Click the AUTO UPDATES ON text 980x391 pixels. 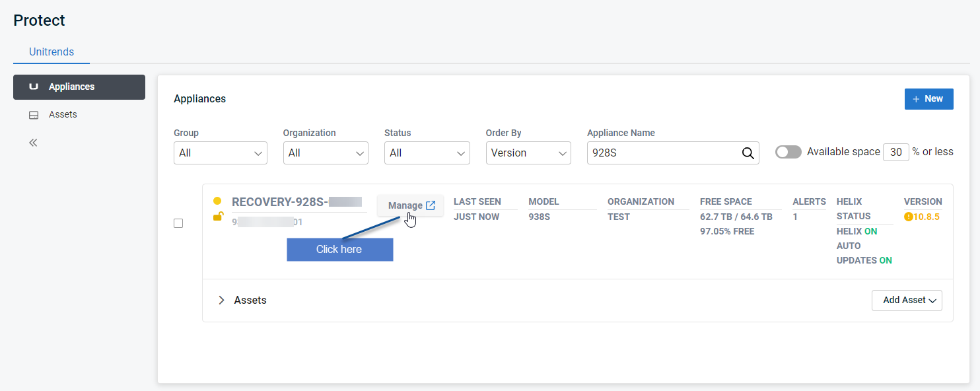(864, 253)
